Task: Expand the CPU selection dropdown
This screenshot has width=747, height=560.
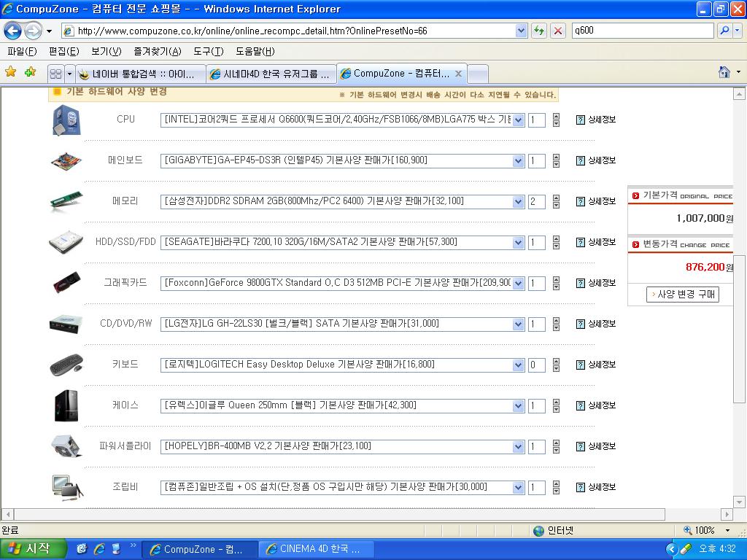Action: pyautogui.click(x=519, y=120)
